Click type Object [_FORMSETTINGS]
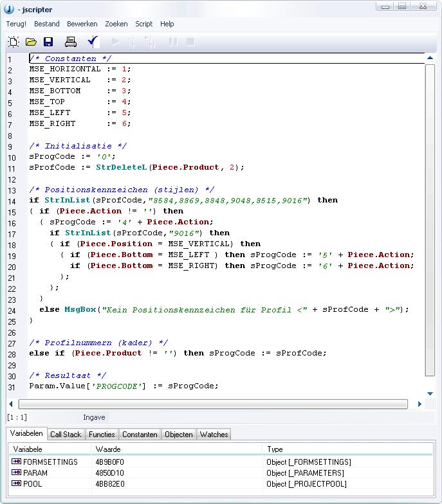The height and width of the screenshot is (504, 442). (309, 462)
